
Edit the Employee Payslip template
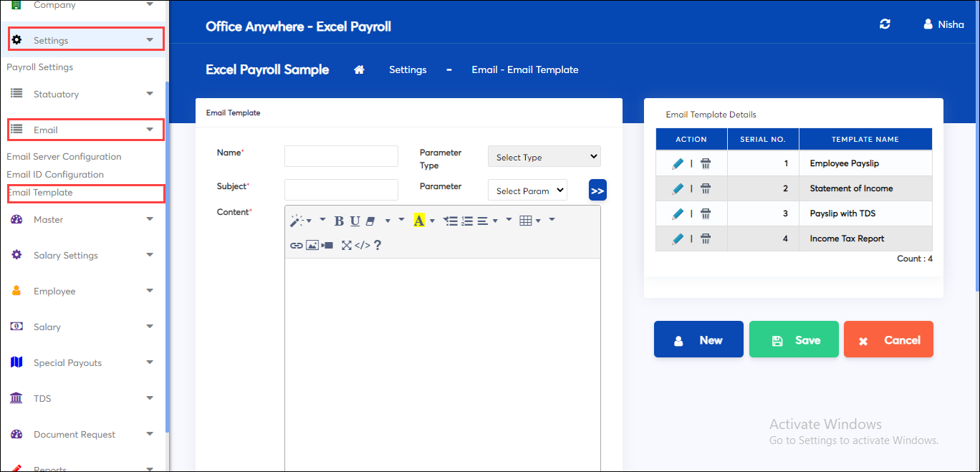(678, 163)
